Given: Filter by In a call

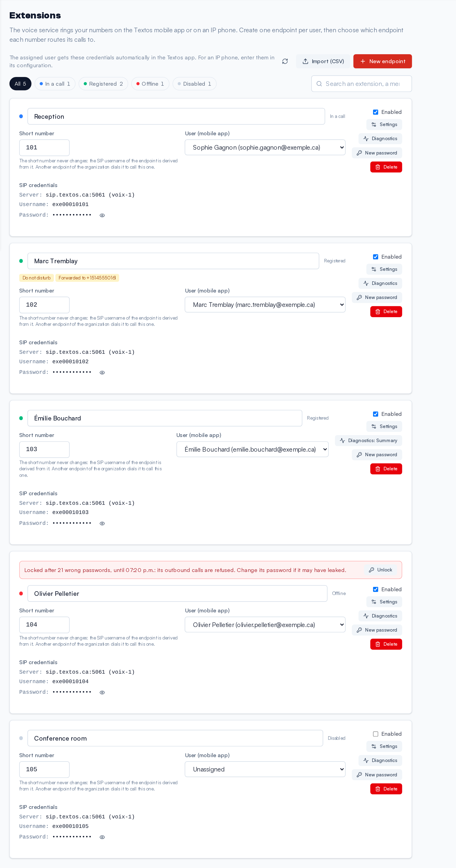Looking at the screenshot, I should pos(55,84).
